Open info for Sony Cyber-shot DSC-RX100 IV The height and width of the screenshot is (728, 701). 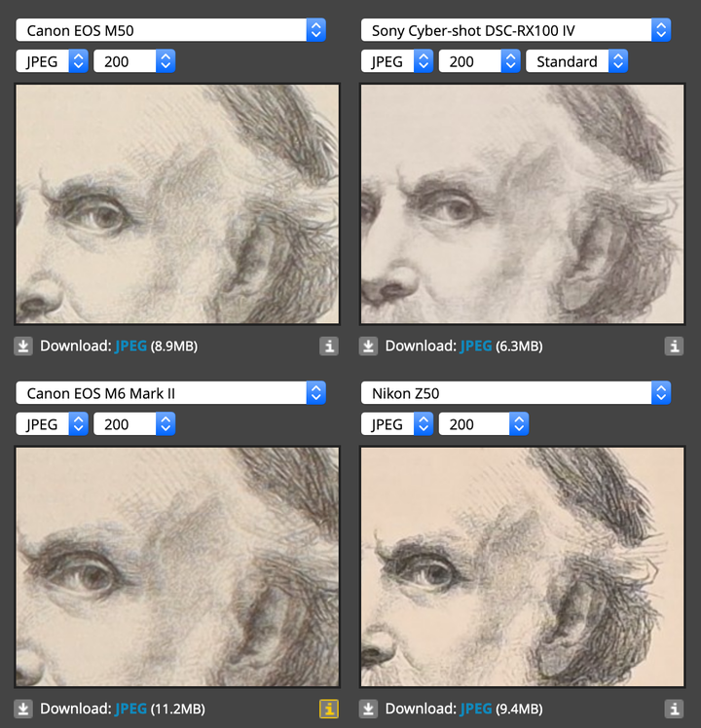[674, 346]
